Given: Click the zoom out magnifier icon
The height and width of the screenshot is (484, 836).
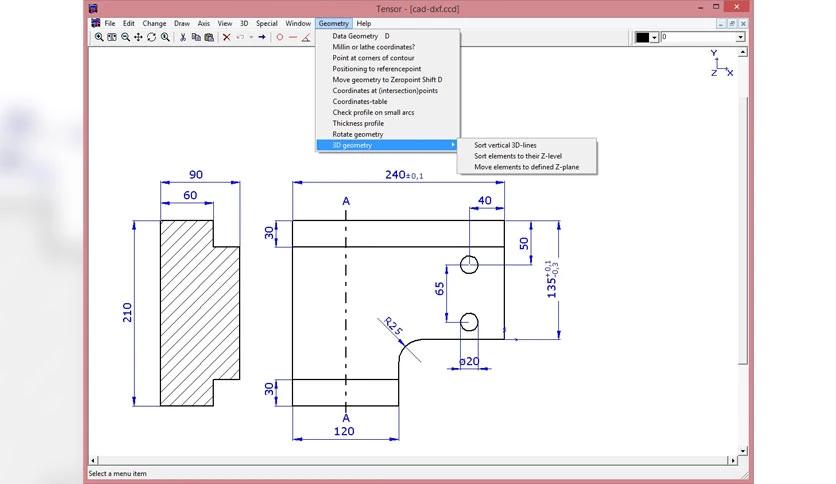Looking at the screenshot, I should coord(125,37).
